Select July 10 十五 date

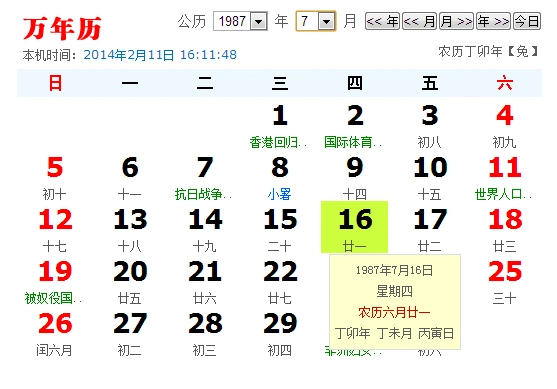(429, 177)
